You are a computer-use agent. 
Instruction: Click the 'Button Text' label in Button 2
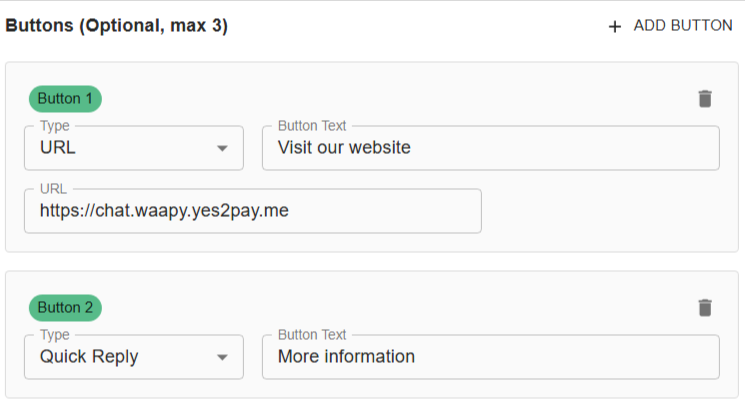pos(312,335)
